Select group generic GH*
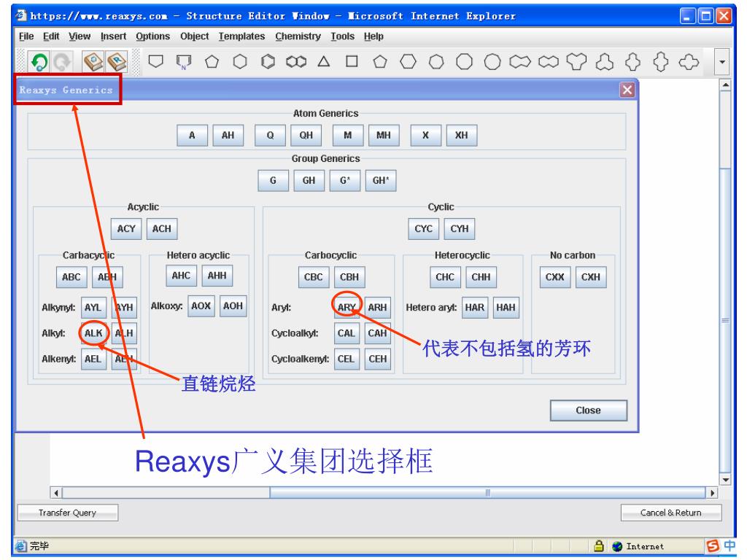Viewport: 747px width, 560px height. [x=381, y=181]
